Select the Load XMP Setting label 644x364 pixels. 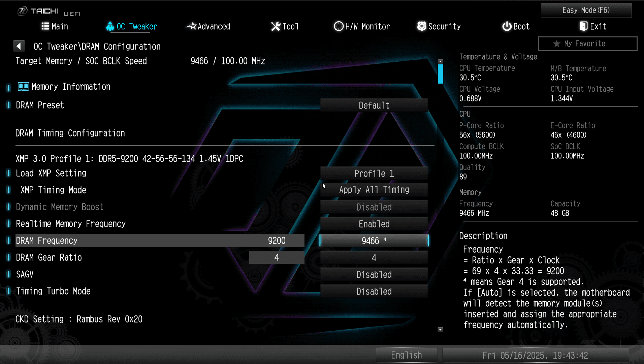[51, 173]
